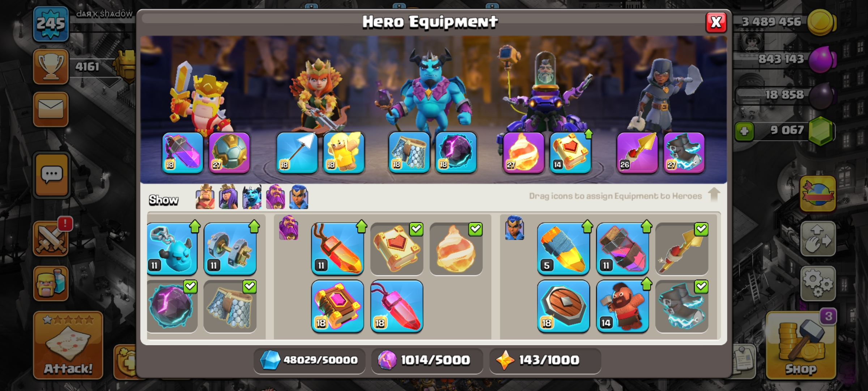The width and height of the screenshot is (868, 391).
Task: Select the checked Dark Orb equipment in the list
Action: coord(172,306)
